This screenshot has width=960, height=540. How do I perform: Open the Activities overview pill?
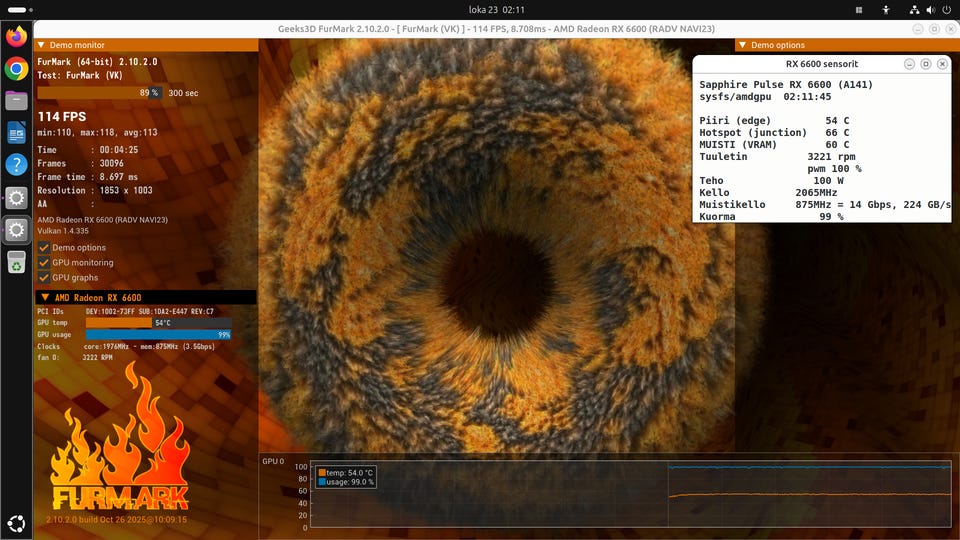click(20, 10)
